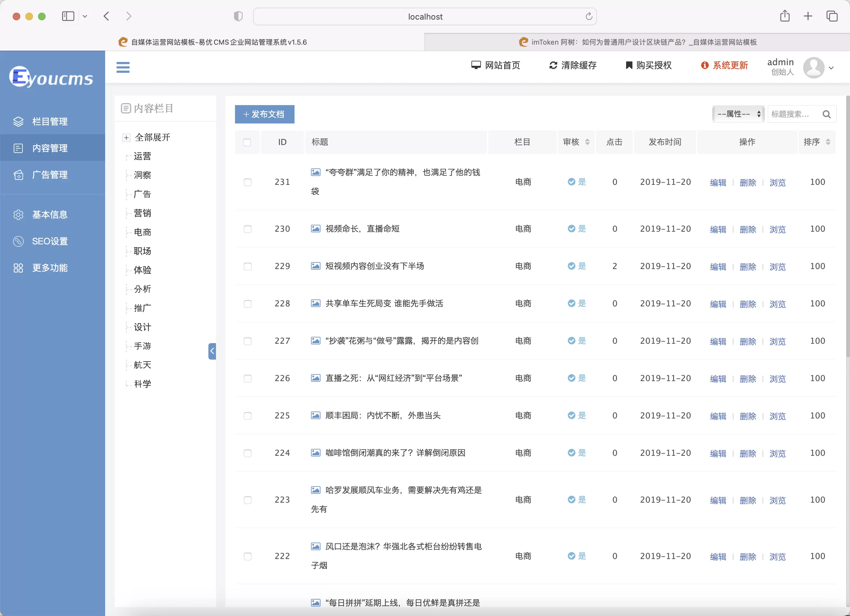Image resolution: width=850 pixels, height=616 pixels.
Task: Click the privacy shield icon
Action: [238, 16]
